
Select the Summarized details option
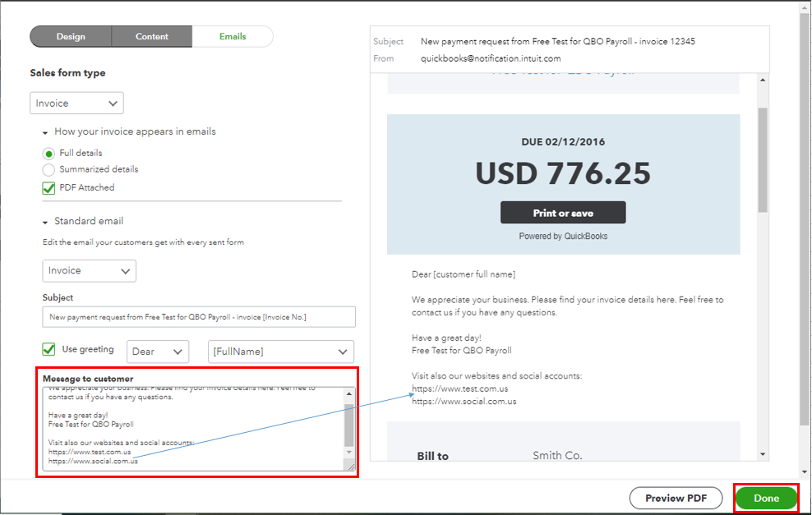click(x=48, y=169)
